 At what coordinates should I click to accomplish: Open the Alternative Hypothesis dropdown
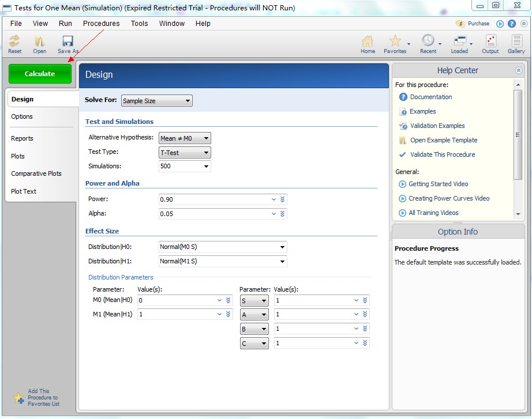185,138
